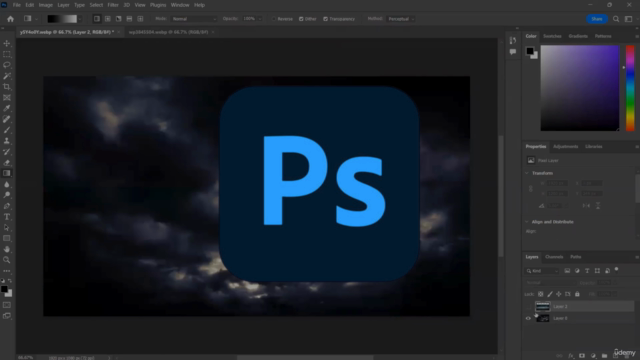Select the Path Selection tool

coord(7,227)
